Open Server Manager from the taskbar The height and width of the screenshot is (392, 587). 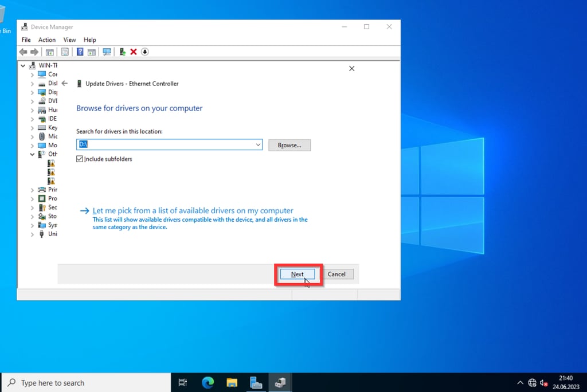[256, 383]
